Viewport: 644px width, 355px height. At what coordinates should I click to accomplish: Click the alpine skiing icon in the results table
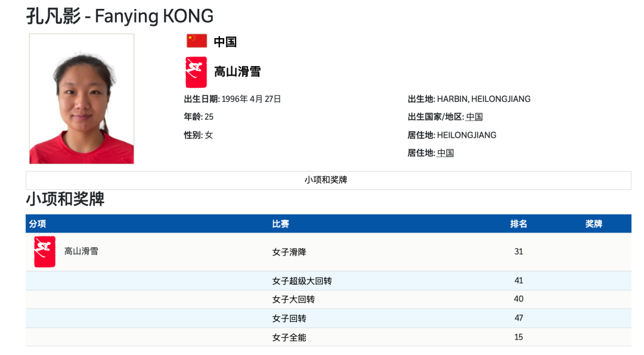click(x=44, y=251)
